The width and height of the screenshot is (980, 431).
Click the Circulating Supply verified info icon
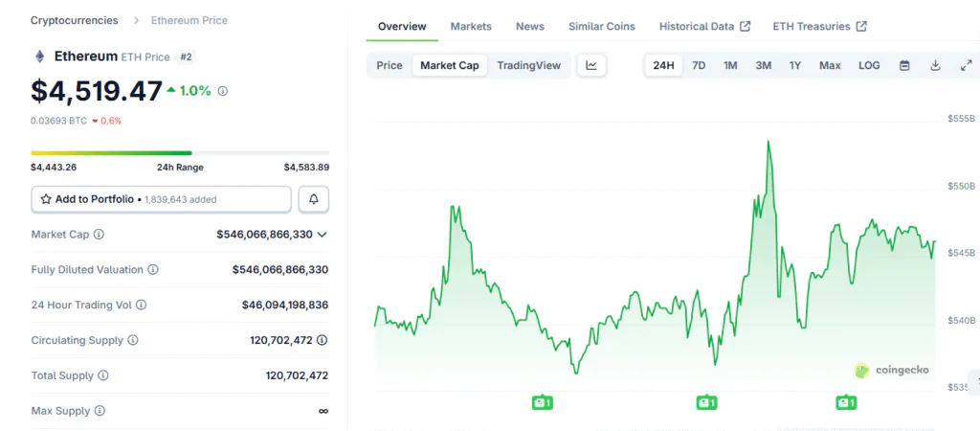pos(323,340)
